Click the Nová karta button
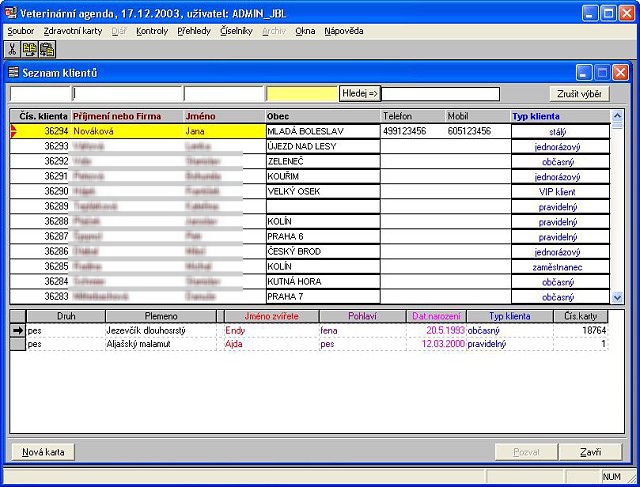The image size is (640, 487). coord(42,452)
